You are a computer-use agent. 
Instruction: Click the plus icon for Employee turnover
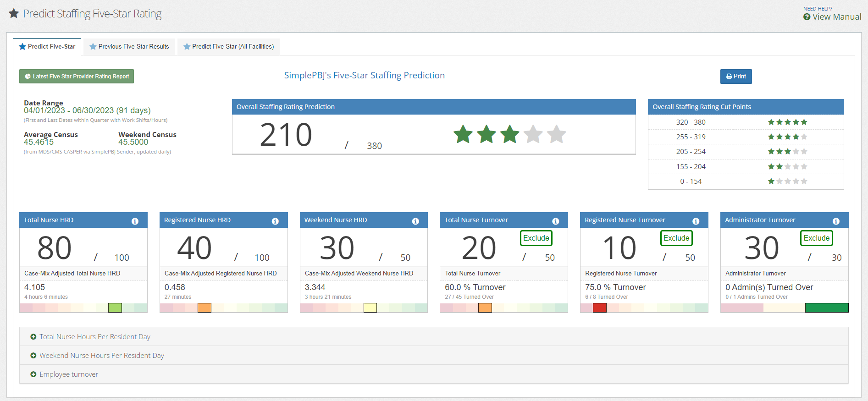33,374
